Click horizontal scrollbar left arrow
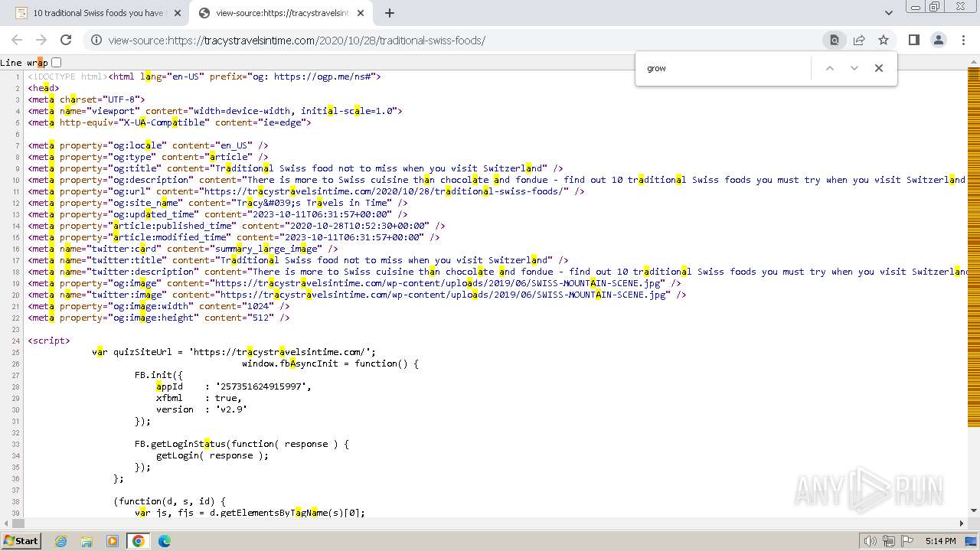Image resolution: width=980 pixels, height=551 pixels. (5, 523)
